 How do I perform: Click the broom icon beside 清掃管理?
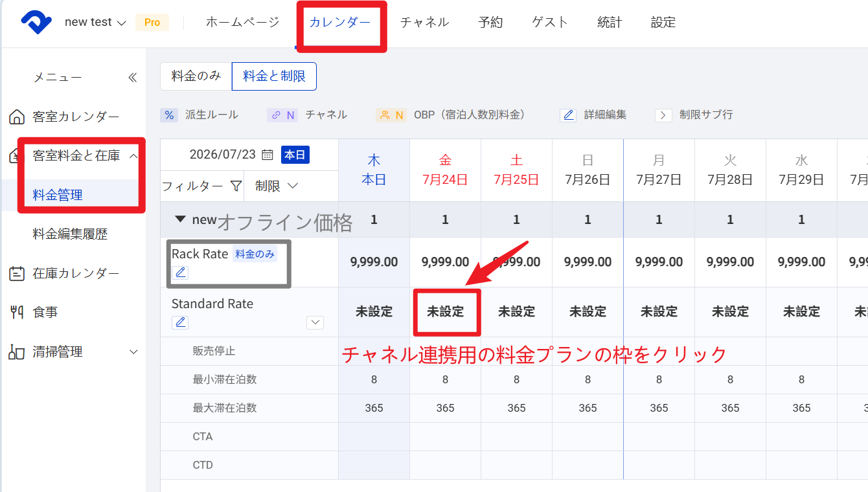17,352
